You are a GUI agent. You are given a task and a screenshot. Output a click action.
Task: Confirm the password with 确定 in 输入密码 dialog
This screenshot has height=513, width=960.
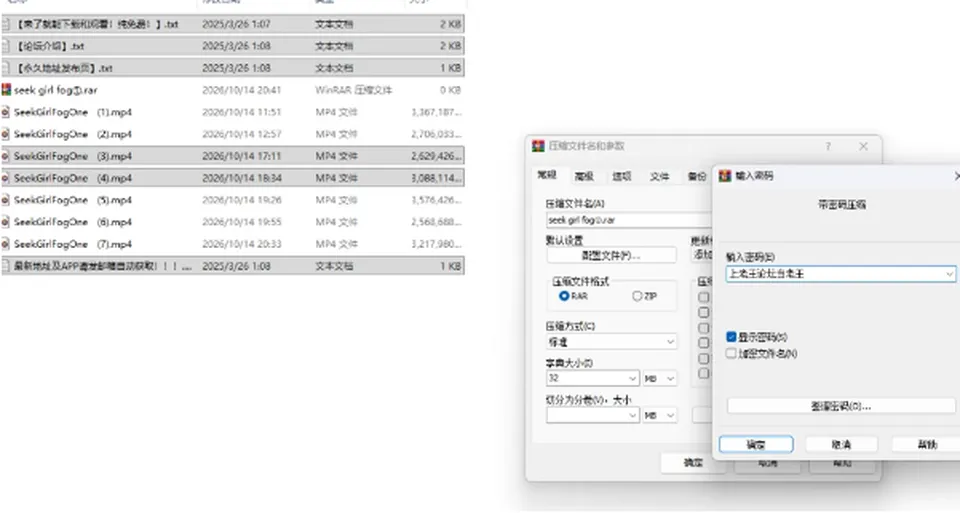coord(756,444)
